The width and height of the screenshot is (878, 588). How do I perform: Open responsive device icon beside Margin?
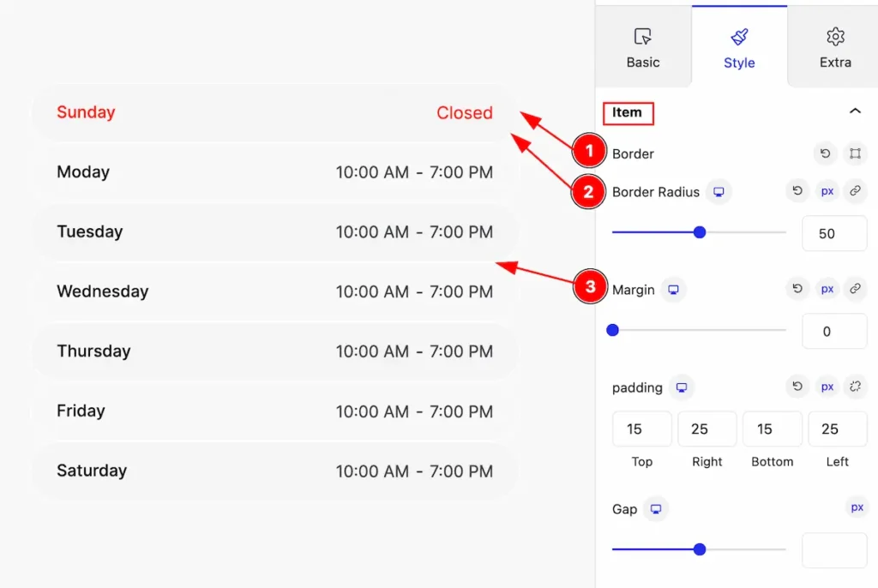(673, 290)
